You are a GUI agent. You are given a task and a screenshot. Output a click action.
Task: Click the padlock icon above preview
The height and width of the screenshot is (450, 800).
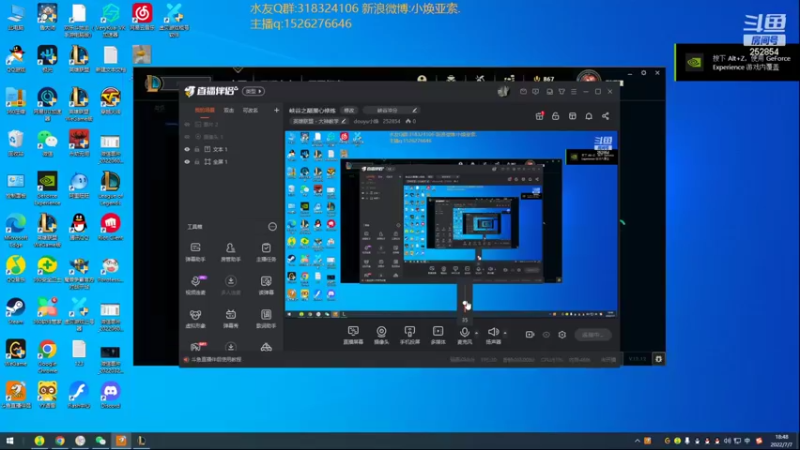point(556,116)
